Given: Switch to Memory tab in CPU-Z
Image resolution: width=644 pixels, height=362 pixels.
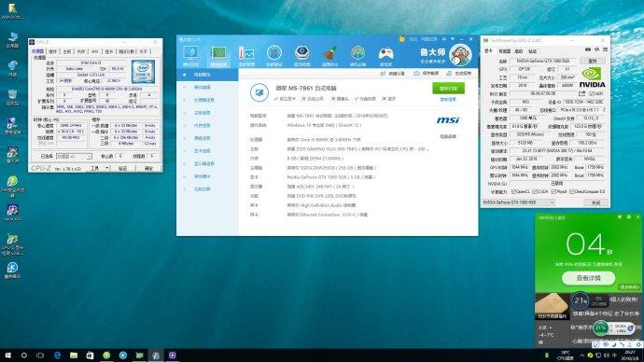Looking at the screenshot, I should pos(81,51).
